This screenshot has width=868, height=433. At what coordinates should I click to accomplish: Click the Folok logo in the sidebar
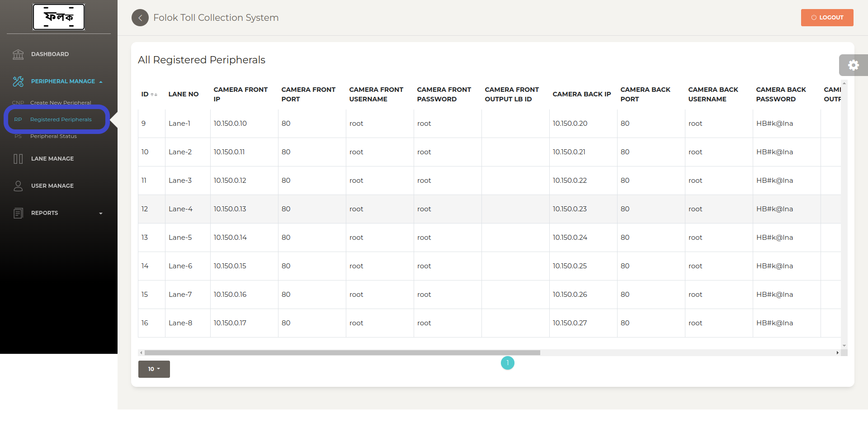(x=59, y=17)
